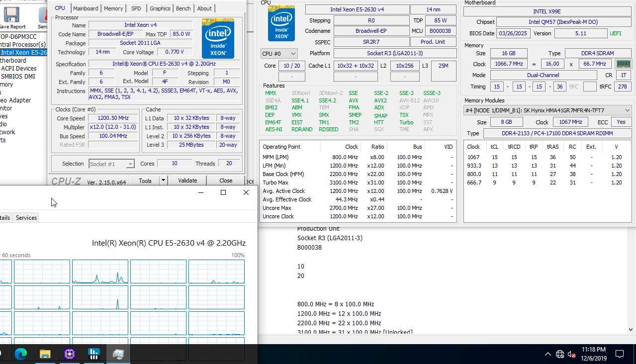
Task: Click the Intel Xeon CPU name in Task Manager
Action: 169,243
